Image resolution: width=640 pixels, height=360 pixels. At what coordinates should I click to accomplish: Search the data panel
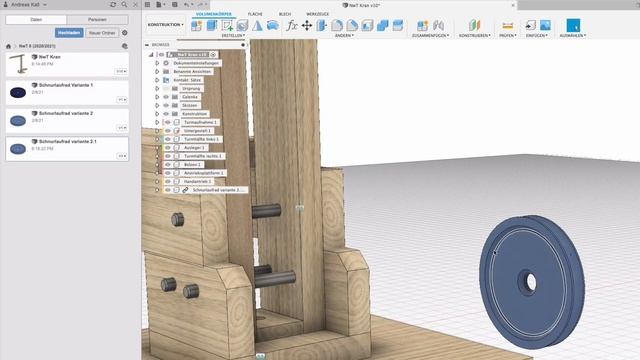(124, 4)
